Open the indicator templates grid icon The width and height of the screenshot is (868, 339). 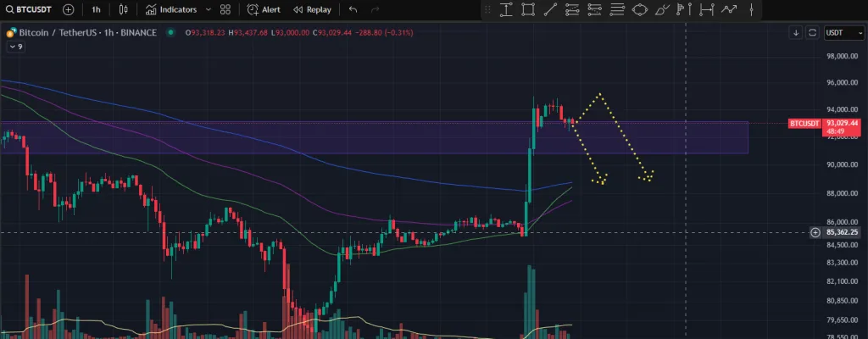point(225,9)
